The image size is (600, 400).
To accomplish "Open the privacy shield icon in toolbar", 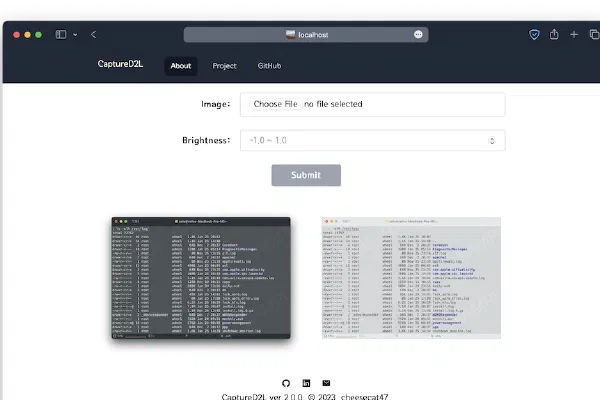I will (x=534, y=34).
